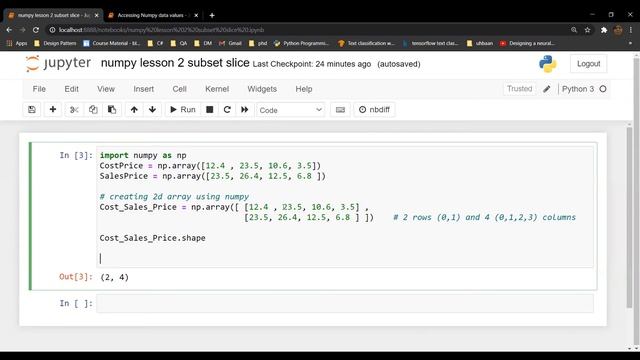Screen dimensions: 640x360
Task: Open the Help menu
Action: tap(304, 89)
